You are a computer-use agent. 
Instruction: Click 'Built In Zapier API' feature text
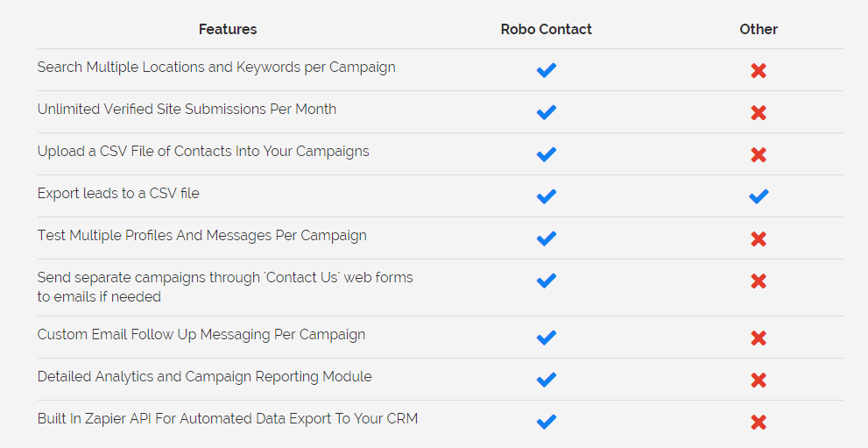pos(228,418)
